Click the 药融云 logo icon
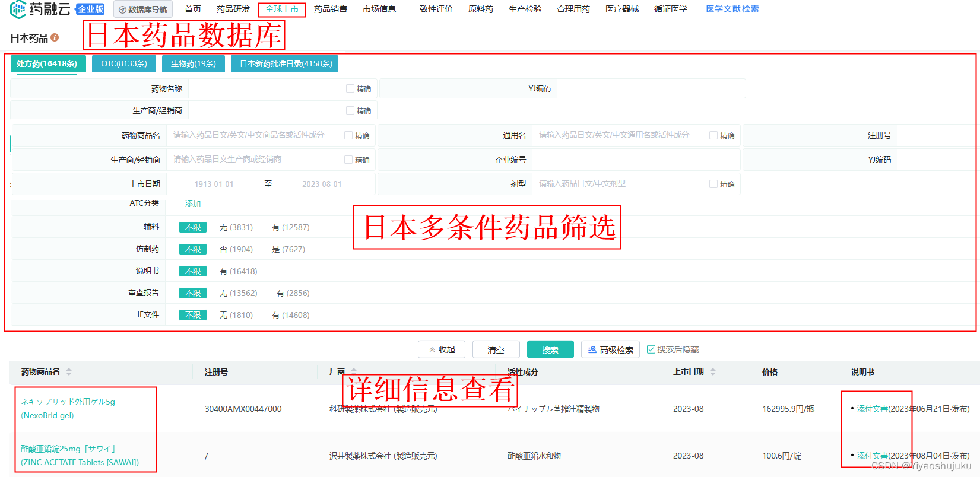The height and width of the screenshot is (477, 980). (x=18, y=9)
